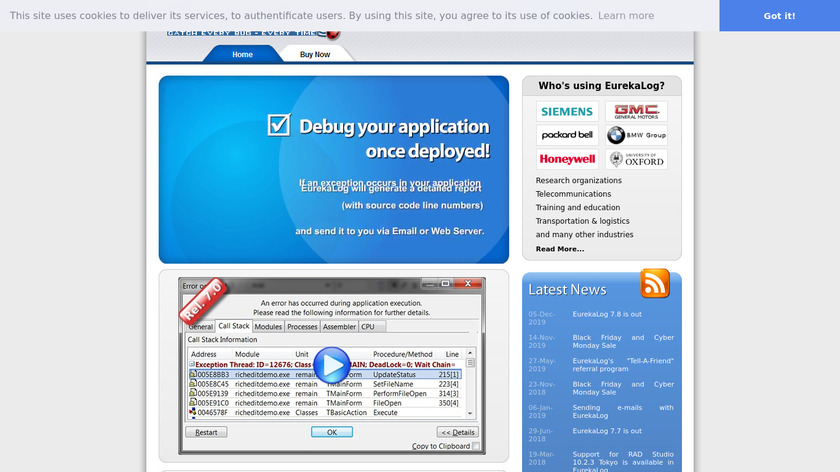Click the Packard Bell logo

[x=567, y=135]
